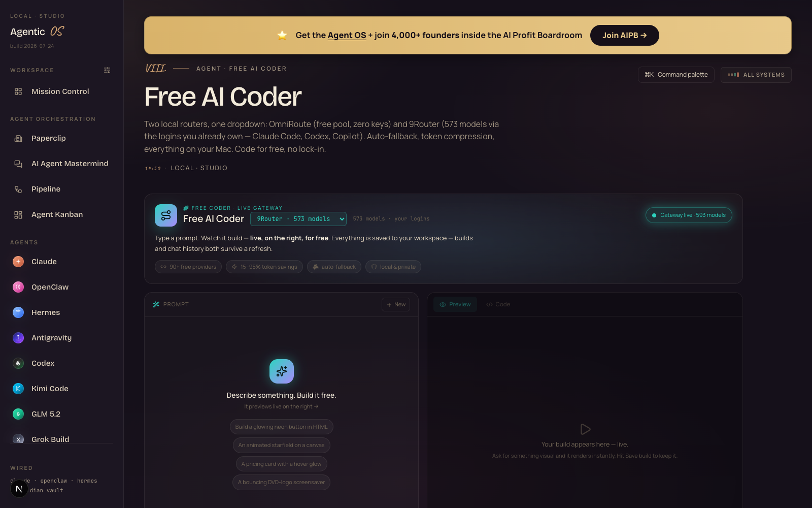Click the 'auto-fallback' chip

click(334, 267)
